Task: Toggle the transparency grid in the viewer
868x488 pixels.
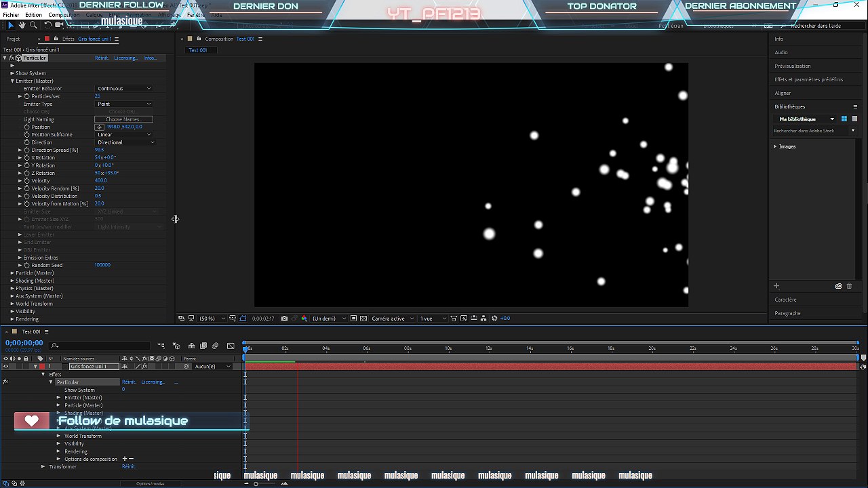Action: pyautogui.click(x=364, y=319)
